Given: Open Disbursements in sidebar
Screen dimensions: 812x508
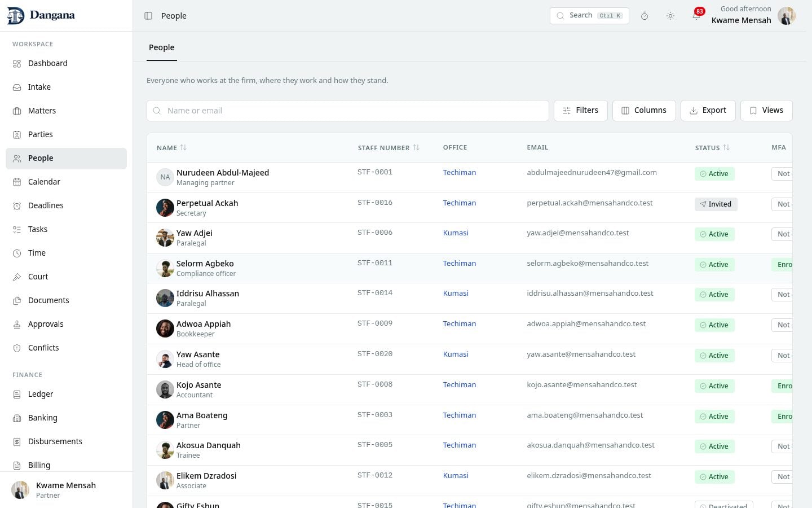Looking at the screenshot, I should [x=66, y=441].
